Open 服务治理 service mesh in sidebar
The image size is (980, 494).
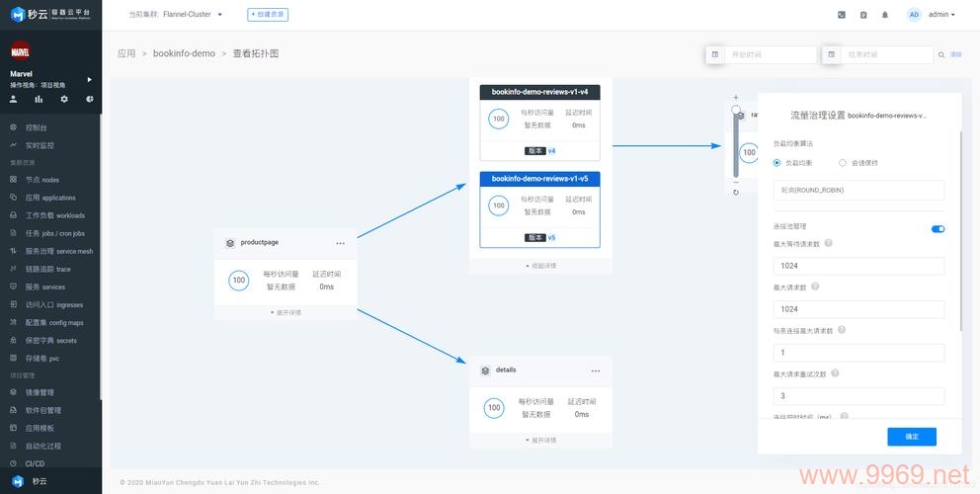(x=59, y=251)
